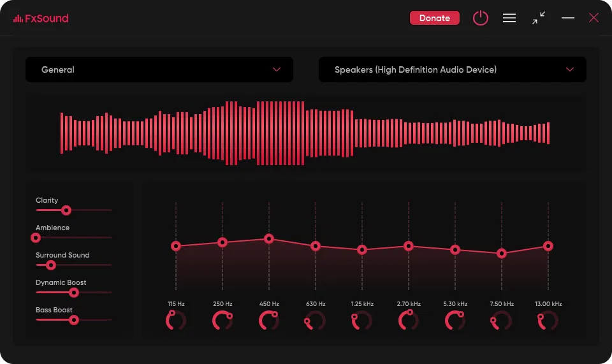Click the Surround Sound slider handle
612x364 pixels.
50,265
